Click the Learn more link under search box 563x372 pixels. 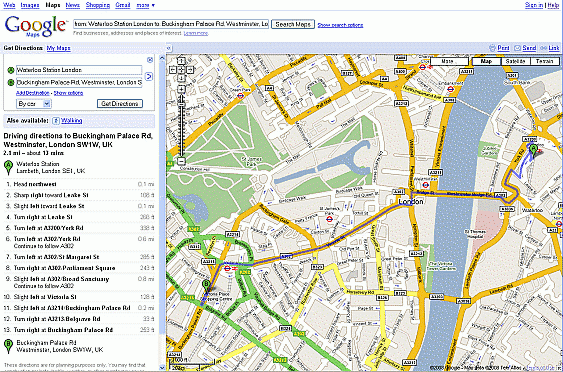coord(196,33)
